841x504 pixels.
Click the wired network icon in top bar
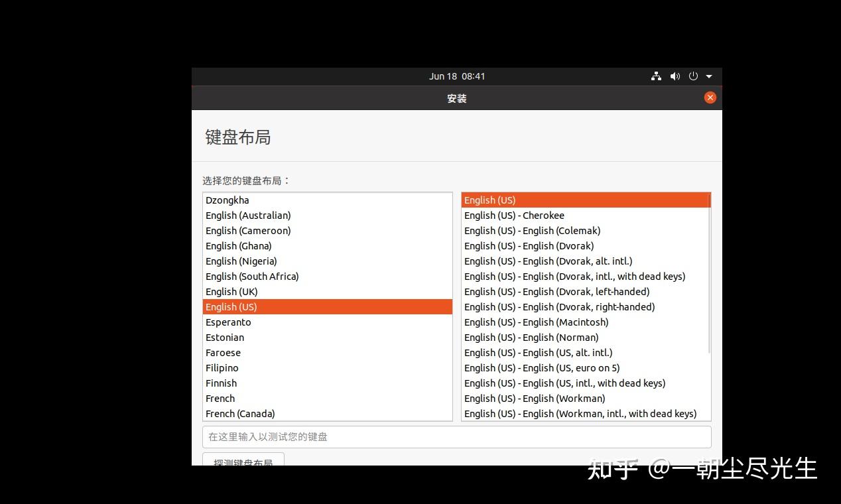(656, 76)
